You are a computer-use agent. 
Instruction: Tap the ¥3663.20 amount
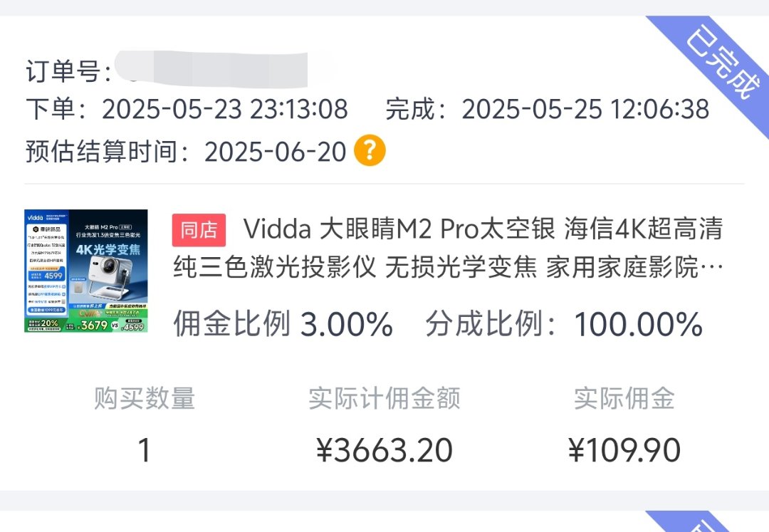coord(384,450)
